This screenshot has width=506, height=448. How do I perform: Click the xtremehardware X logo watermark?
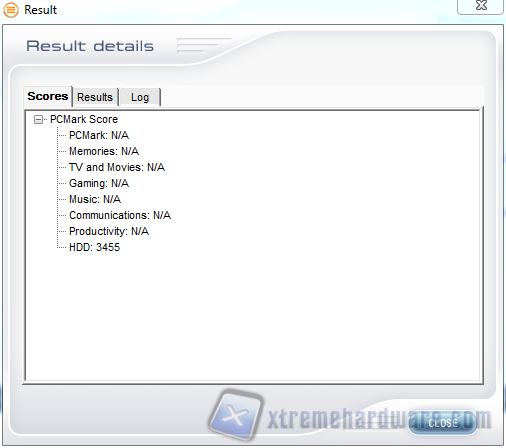click(236, 415)
